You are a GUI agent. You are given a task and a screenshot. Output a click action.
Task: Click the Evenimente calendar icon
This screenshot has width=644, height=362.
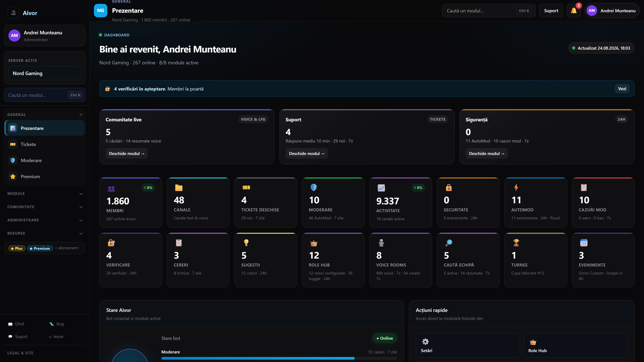tap(584, 243)
